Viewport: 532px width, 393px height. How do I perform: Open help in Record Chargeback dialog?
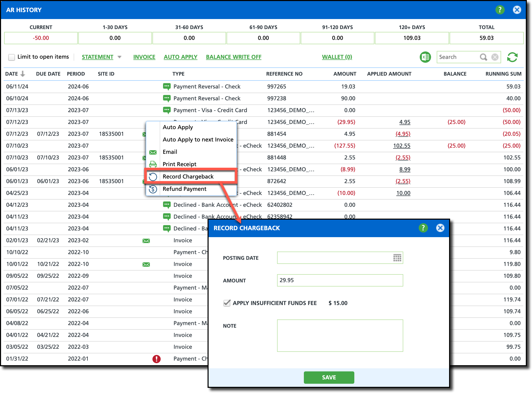423,228
